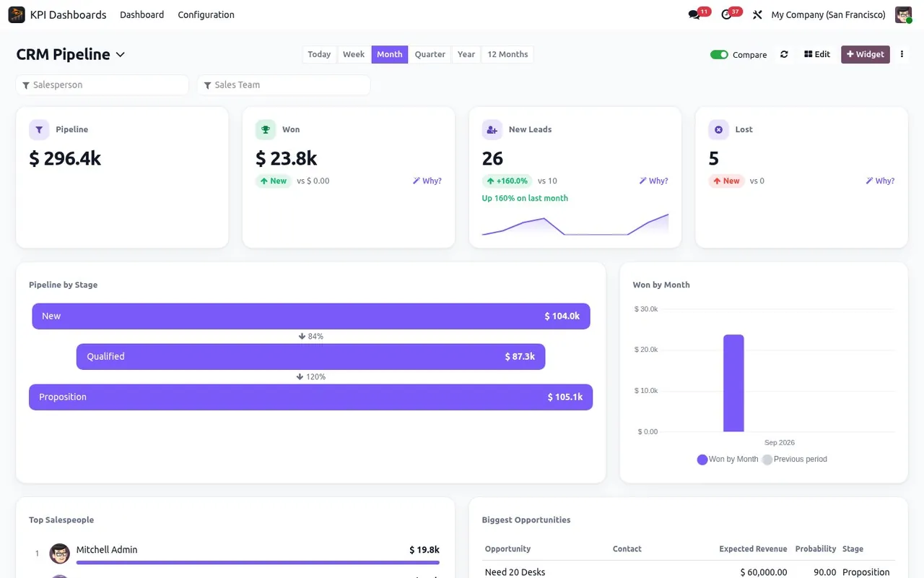This screenshot has width=924, height=578.
Task: Click the red New badge on Lost card
Action: (727, 181)
